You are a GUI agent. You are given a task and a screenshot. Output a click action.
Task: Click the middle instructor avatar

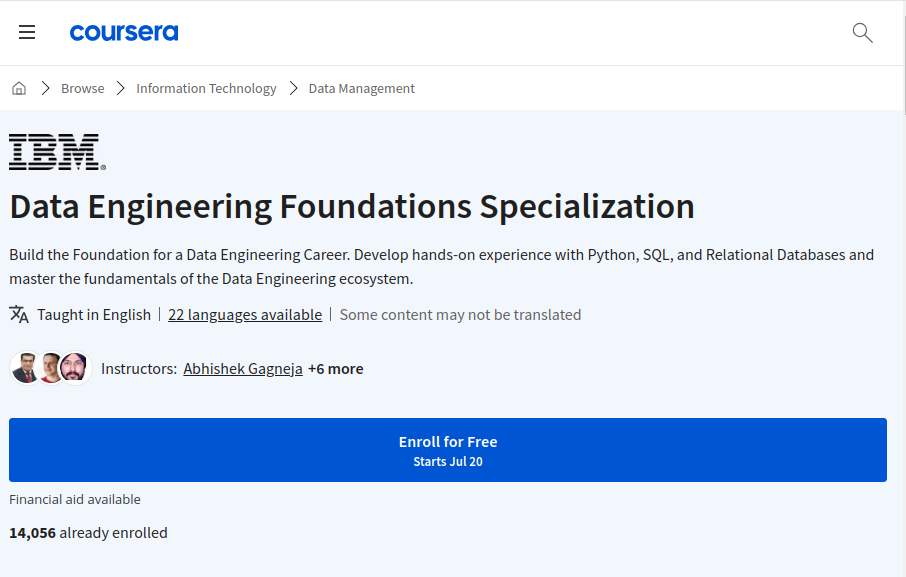50,368
